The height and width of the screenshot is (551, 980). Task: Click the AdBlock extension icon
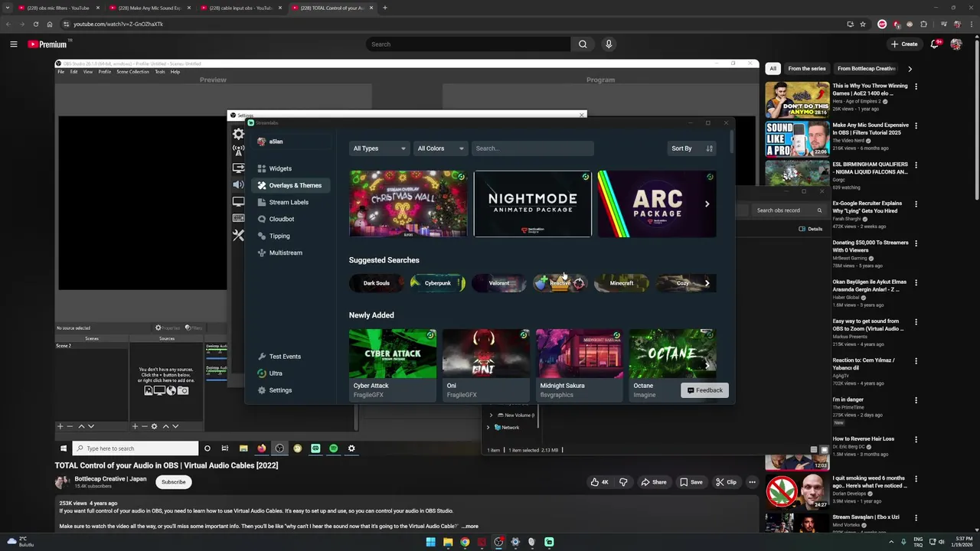tap(882, 24)
